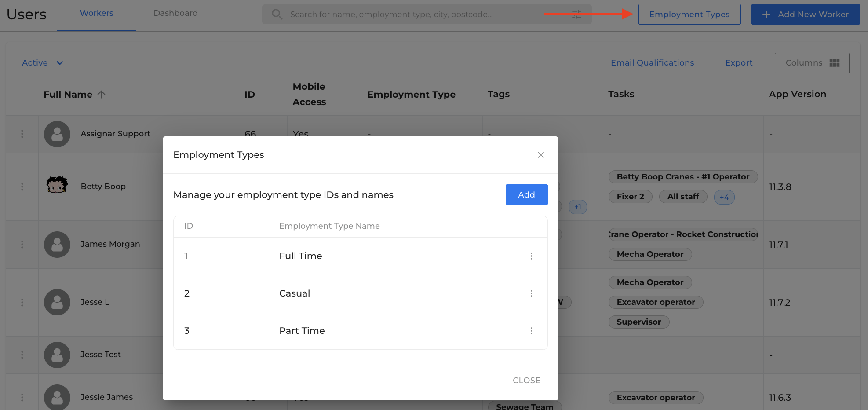This screenshot has height=410, width=868.
Task: Click the Supervisor task chip
Action: 638,322
